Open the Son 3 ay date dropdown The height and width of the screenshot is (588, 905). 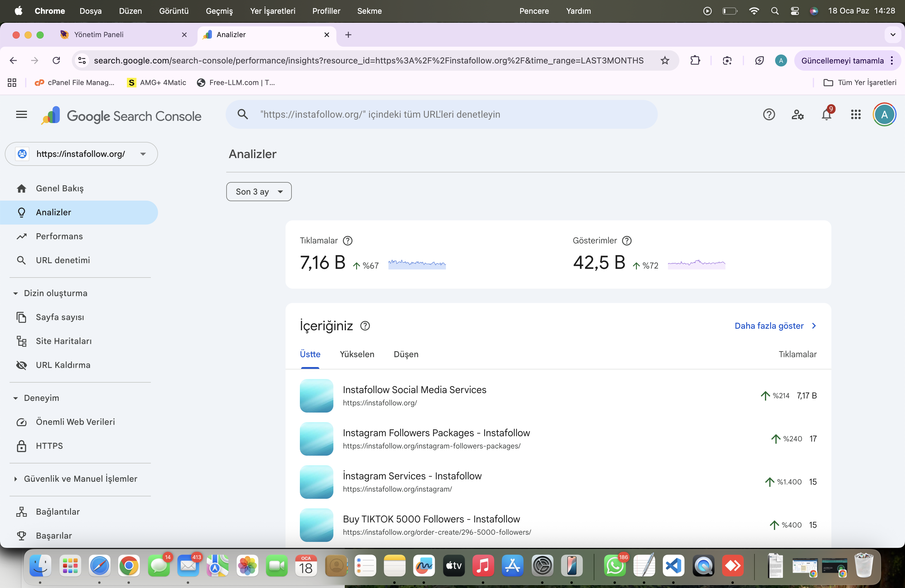259,192
